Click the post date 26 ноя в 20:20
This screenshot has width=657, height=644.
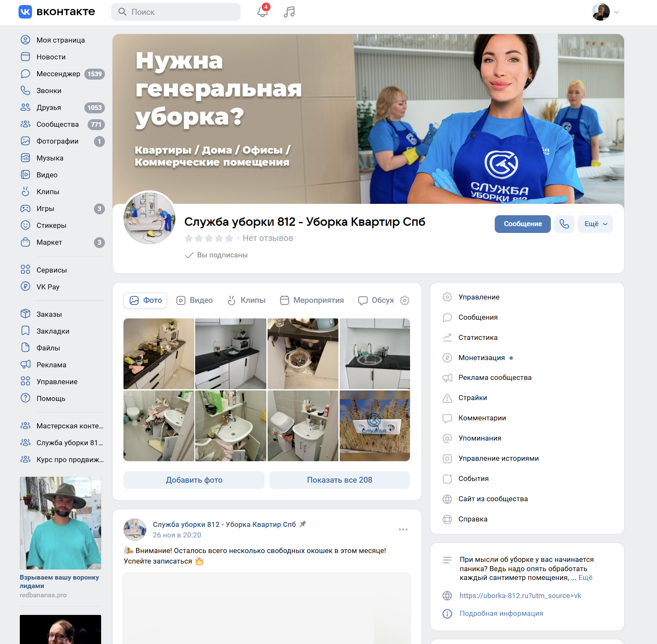[x=177, y=535]
